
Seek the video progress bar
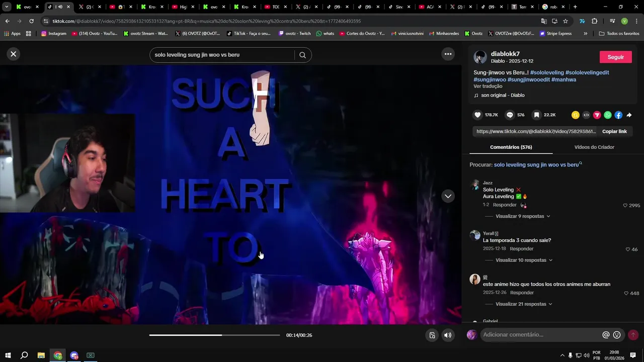click(x=214, y=335)
